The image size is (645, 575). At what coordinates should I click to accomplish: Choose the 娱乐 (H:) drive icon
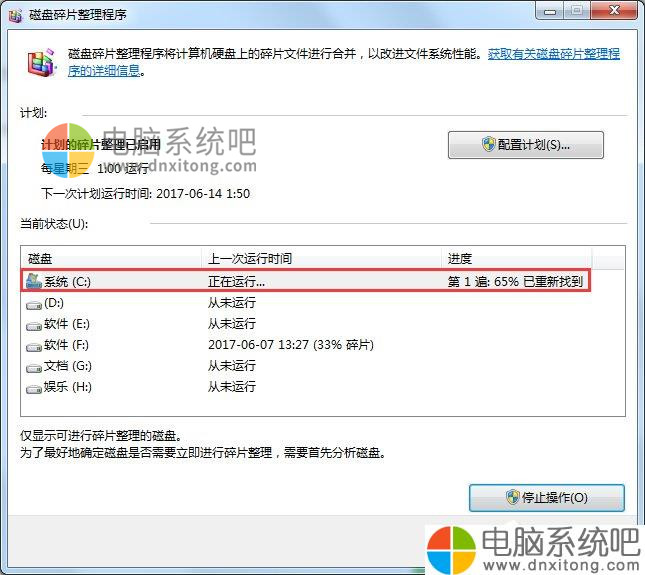34,387
